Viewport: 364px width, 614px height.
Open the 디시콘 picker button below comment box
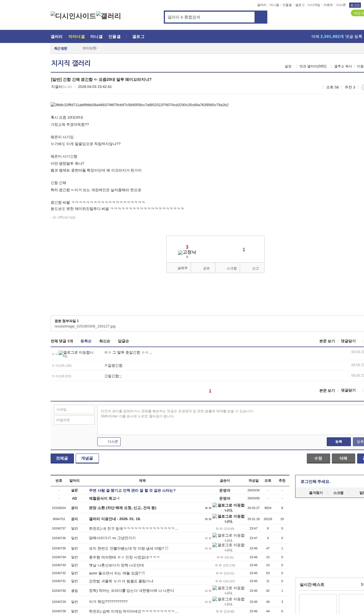pyautogui.click(x=109, y=442)
